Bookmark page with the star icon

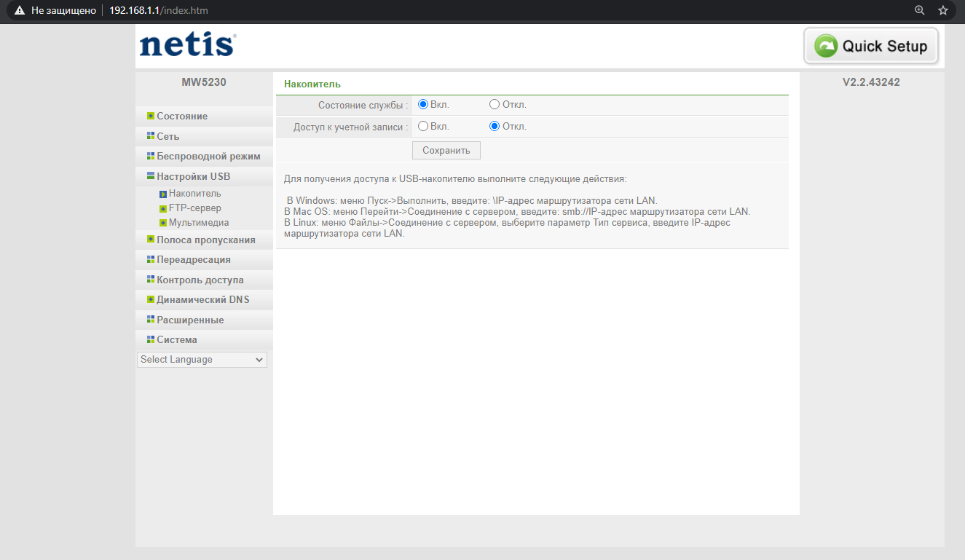tap(943, 10)
